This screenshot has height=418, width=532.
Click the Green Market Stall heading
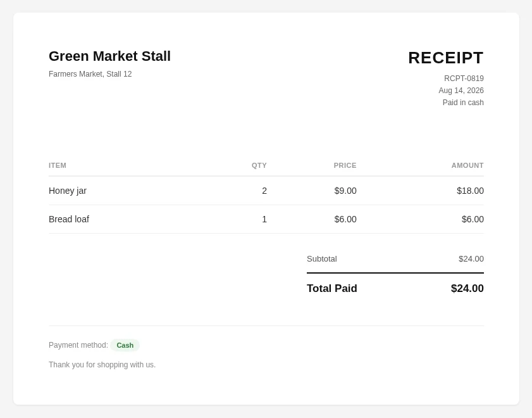pos(109,56)
